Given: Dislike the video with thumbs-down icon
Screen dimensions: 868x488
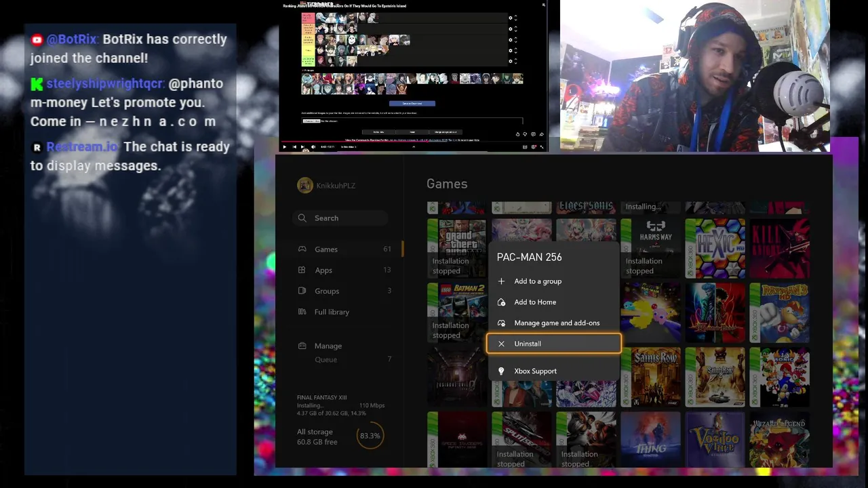Looking at the screenshot, I should (x=525, y=134).
